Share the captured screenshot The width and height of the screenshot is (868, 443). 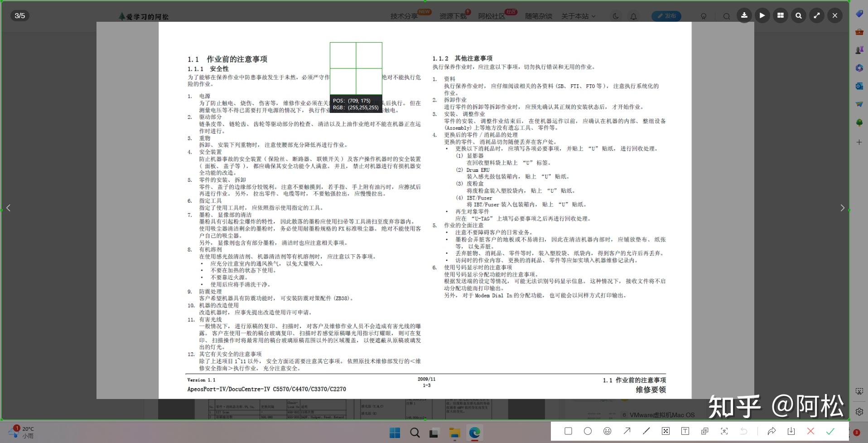coord(772,431)
